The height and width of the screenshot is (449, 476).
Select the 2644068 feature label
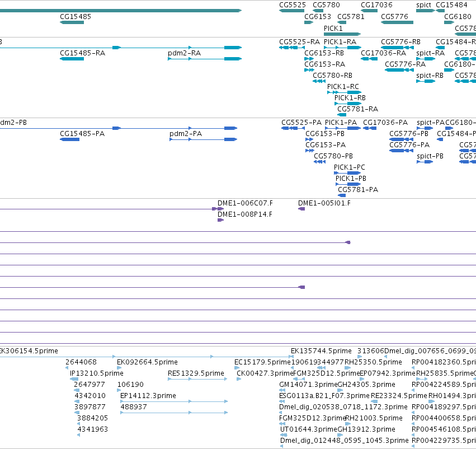point(81,362)
